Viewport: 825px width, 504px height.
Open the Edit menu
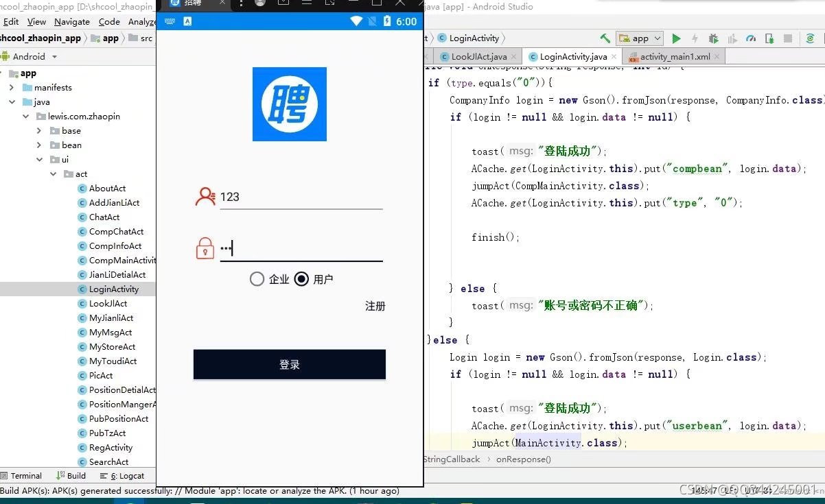(x=10, y=22)
